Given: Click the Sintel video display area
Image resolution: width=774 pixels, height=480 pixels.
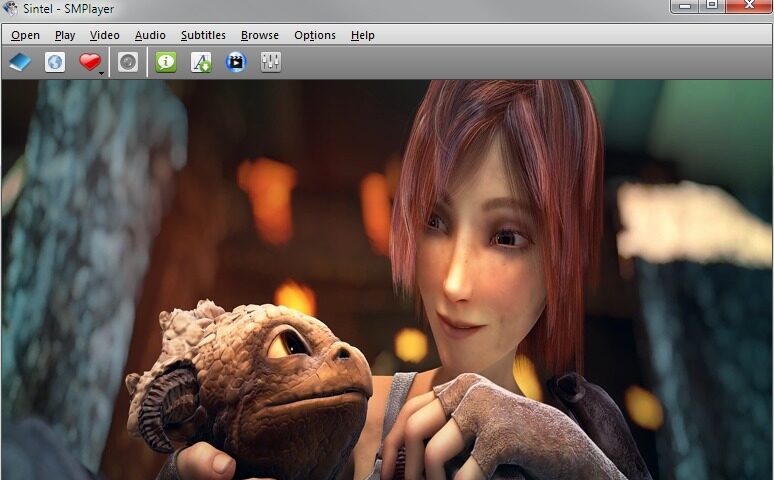Looking at the screenshot, I should pos(387,280).
